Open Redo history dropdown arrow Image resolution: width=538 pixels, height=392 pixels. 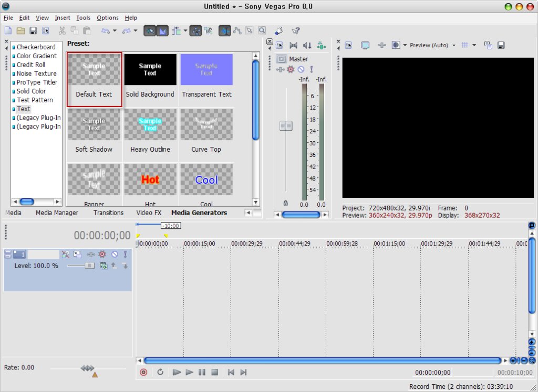tap(136, 31)
